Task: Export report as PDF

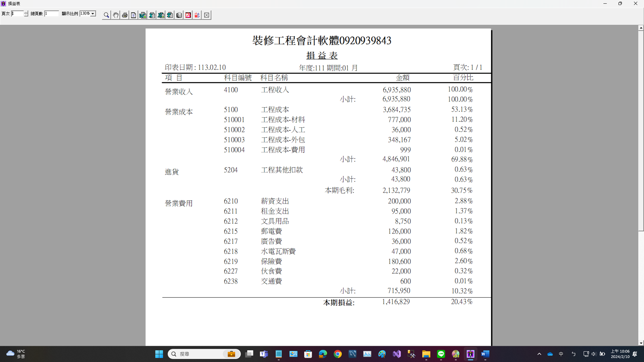Action: tap(188, 15)
